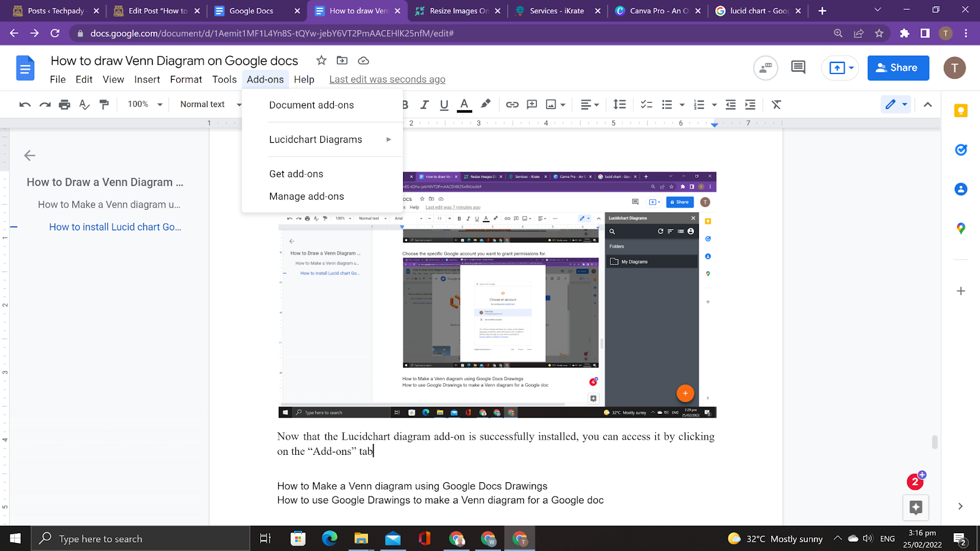Jump to How to install Lucid chart outline heading
Viewport: 980px width, 551px height.
pyautogui.click(x=115, y=227)
